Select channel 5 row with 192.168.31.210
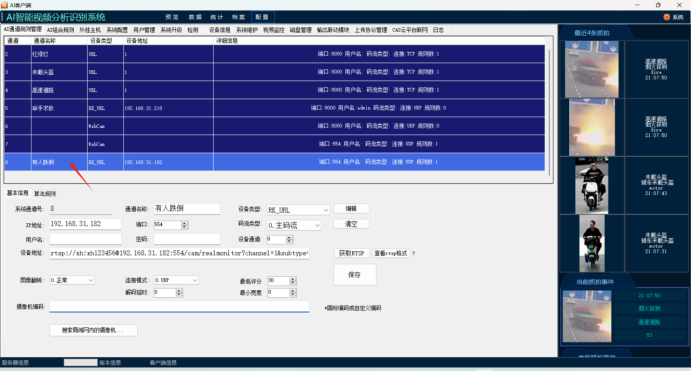692x371 pixels. (275, 108)
